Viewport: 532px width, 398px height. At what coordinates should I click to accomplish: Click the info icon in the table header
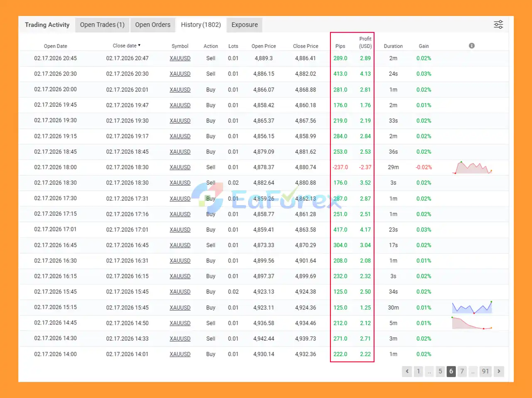[x=471, y=46]
